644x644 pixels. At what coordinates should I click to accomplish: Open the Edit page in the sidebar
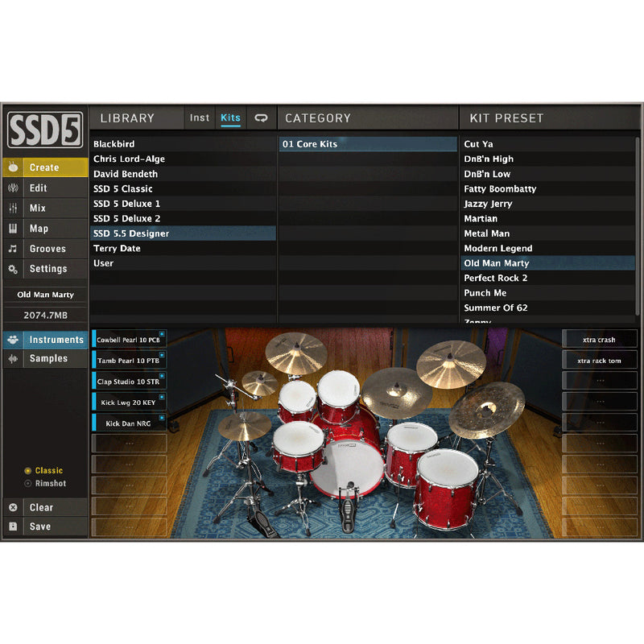tap(45, 188)
